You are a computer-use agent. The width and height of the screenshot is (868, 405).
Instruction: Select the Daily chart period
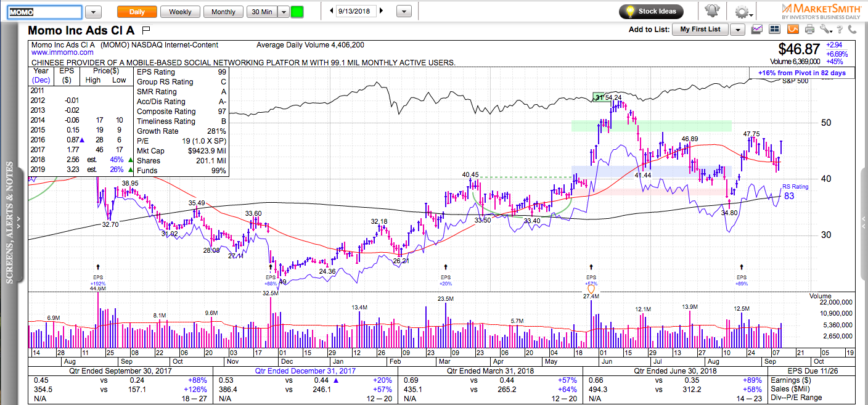coord(137,12)
